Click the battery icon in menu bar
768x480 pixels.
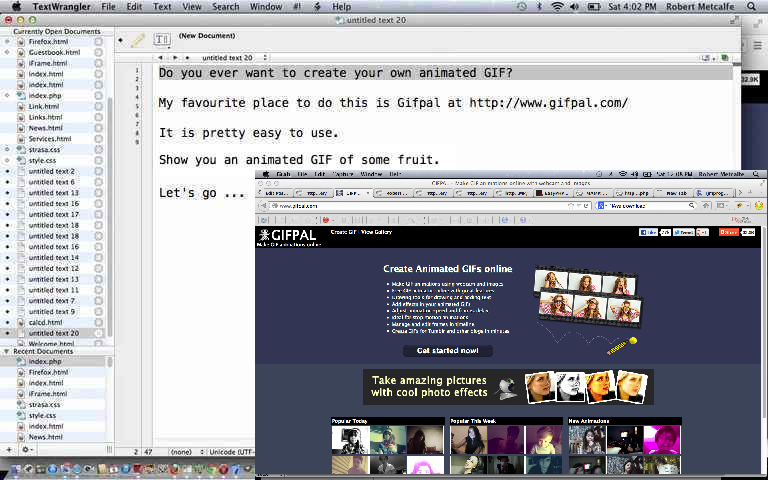tap(594, 6)
